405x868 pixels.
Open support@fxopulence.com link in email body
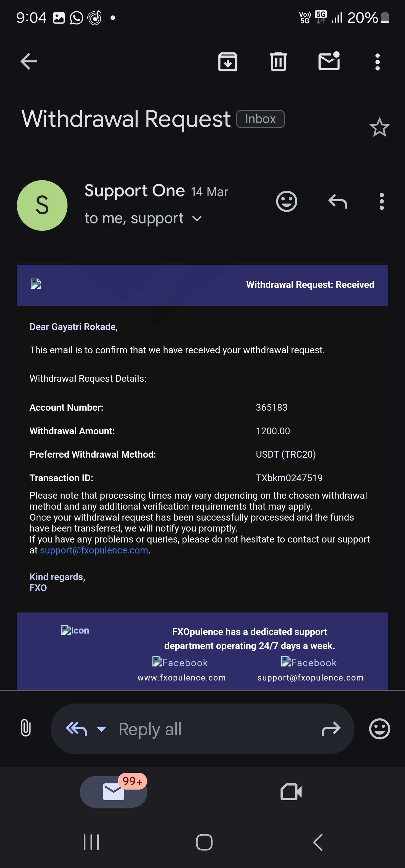pyautogui.click(x=94, y=550)
